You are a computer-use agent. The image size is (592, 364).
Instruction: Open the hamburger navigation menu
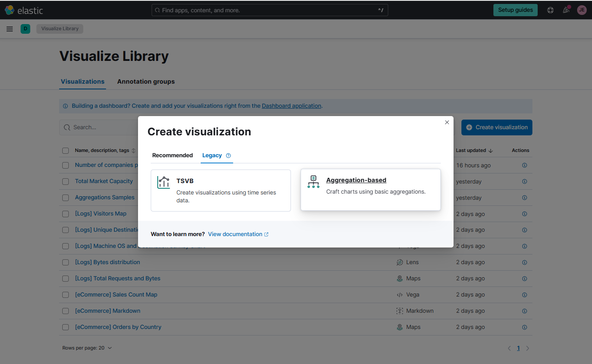[10, 29]
